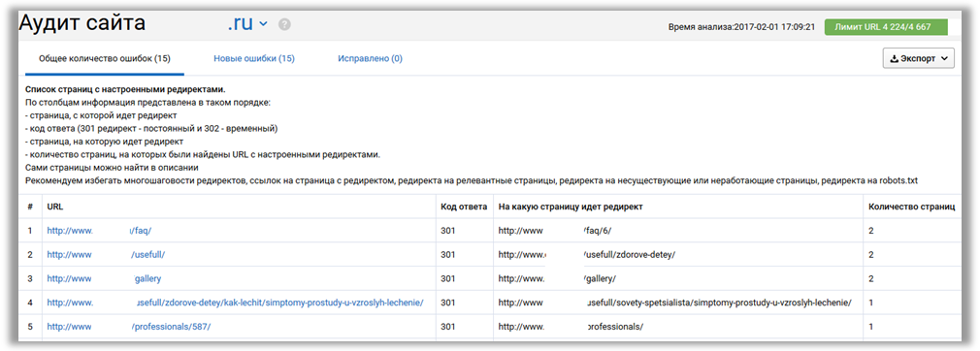This screenshot has width=980, height=351.
Task: Open the /faq/ URL link in row 1
Action: tap(99, 231)
